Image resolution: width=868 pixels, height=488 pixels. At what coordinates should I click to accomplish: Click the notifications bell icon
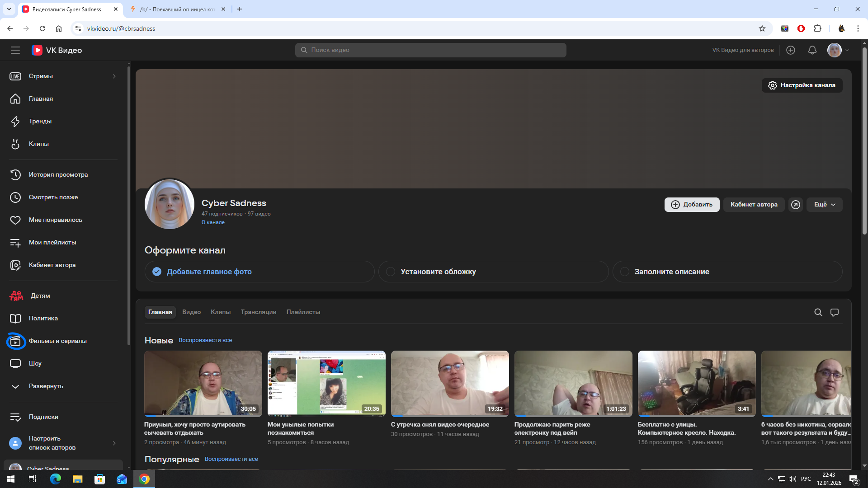point(812,50)
